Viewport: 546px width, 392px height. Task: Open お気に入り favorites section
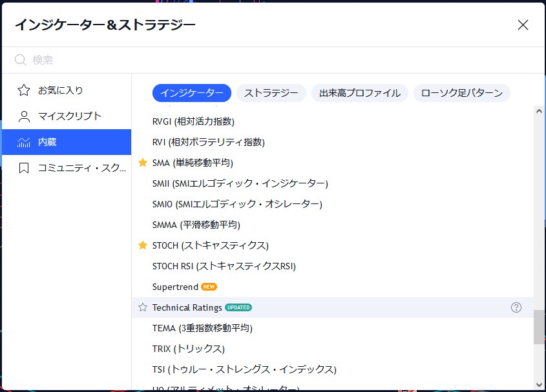point(67,90)
